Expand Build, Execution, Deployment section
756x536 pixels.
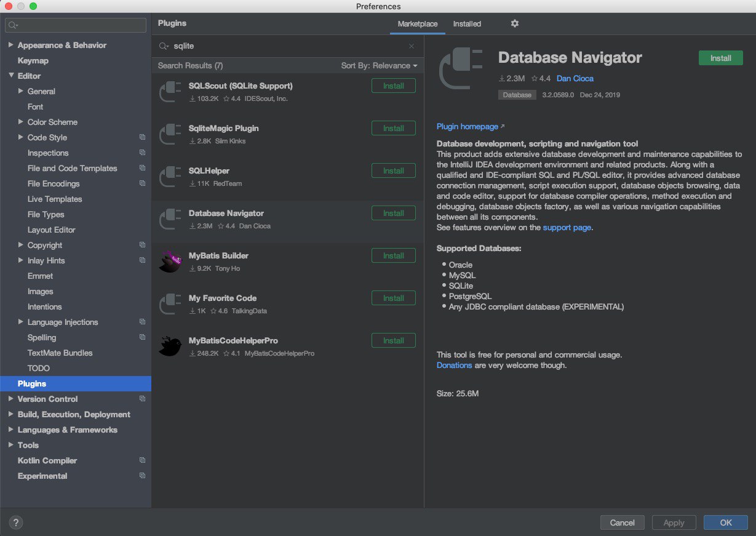(x=10, y=414)
